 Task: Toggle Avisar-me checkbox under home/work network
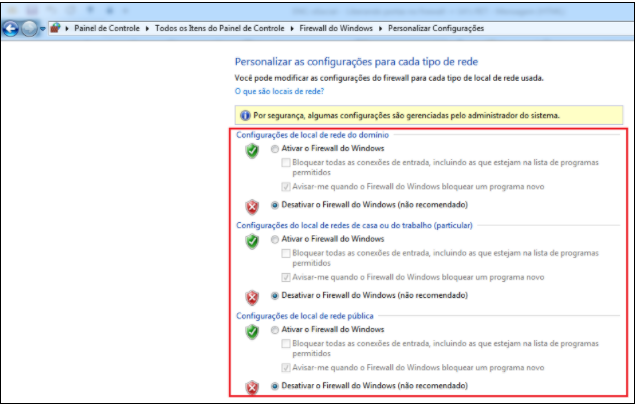point(286,277)
